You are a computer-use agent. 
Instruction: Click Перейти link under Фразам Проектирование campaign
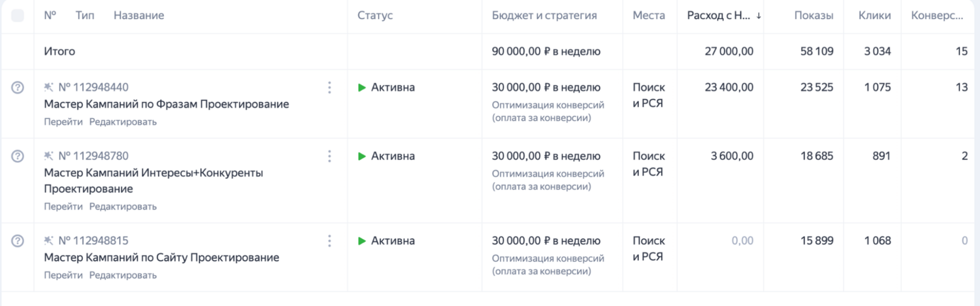point(63,122)
